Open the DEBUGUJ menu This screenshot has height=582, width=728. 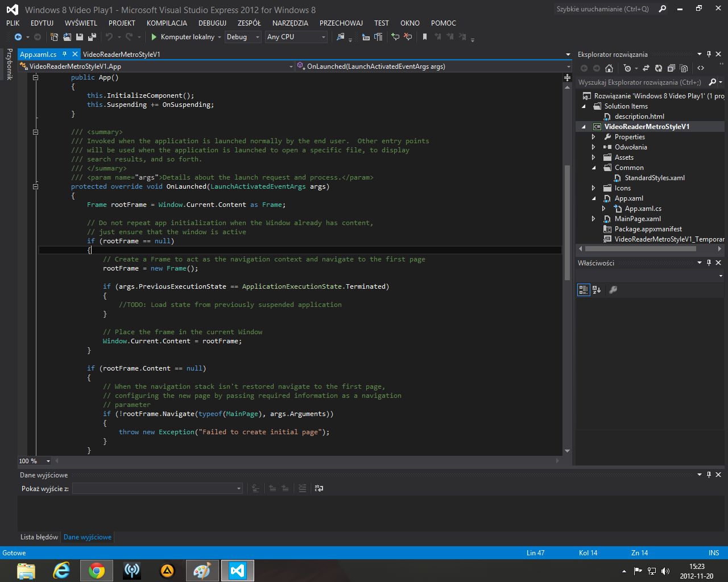click(212, 23)
